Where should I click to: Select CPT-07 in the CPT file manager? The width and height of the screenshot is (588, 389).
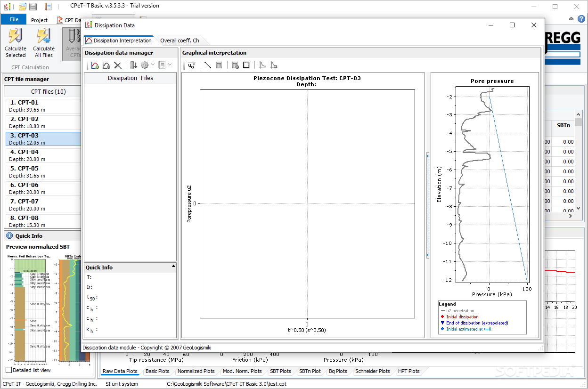[43, 205]
